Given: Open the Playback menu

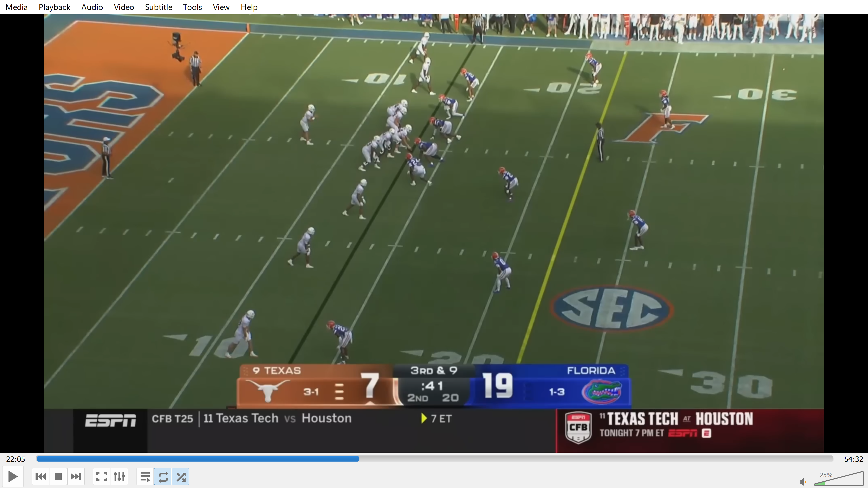Looking at the screenshot, I should click(x=54, y=7).
